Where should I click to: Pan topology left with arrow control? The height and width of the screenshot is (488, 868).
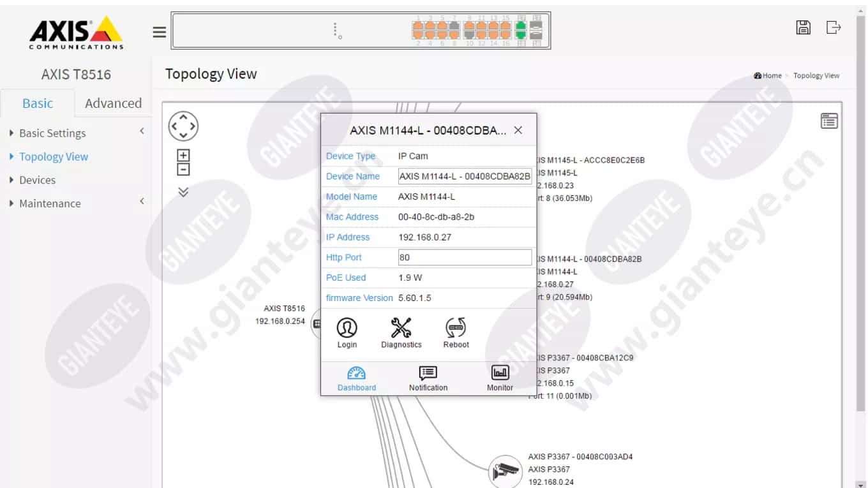click(174, 126)
